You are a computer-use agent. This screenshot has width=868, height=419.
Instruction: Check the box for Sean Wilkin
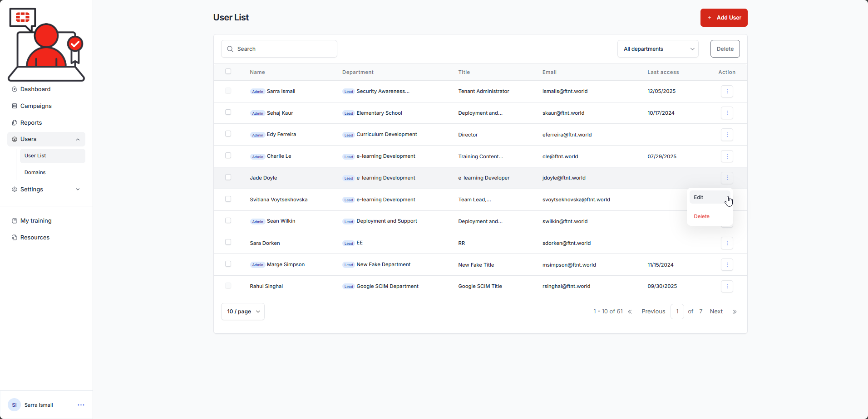228,220
